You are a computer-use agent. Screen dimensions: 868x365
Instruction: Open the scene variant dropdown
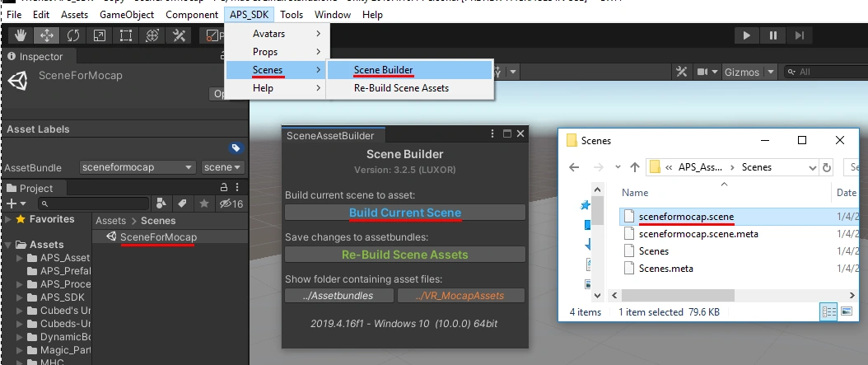pyautogui.click(x=223, y=167)
